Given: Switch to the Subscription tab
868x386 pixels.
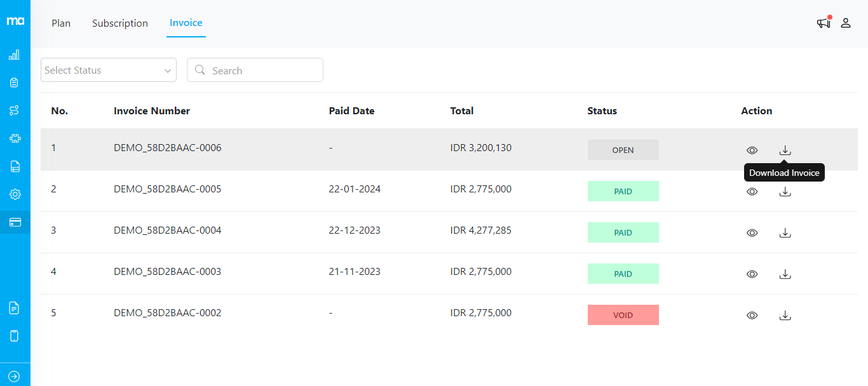Looking at the screenshot, I should [119, 23].
